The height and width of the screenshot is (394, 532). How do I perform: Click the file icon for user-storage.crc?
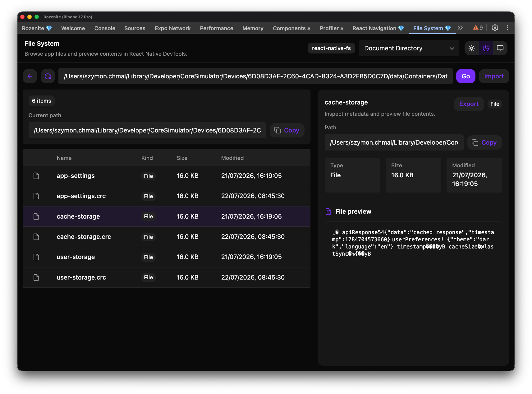36,277
